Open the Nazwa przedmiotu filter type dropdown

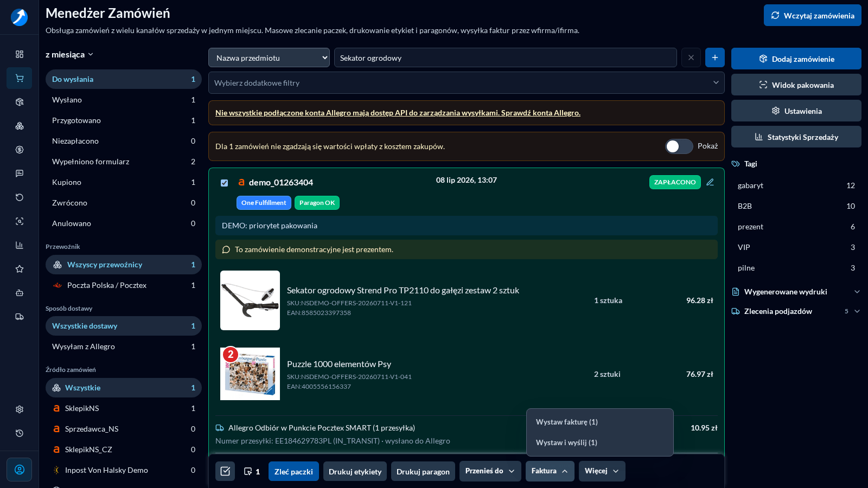269,57
